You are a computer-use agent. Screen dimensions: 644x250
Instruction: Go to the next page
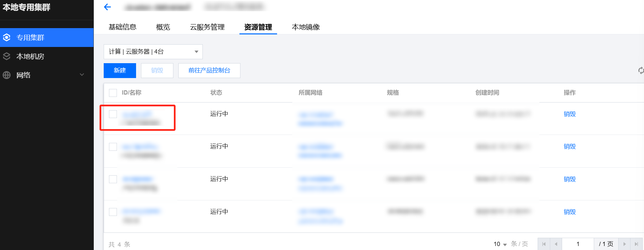click(x=625, y=244)
